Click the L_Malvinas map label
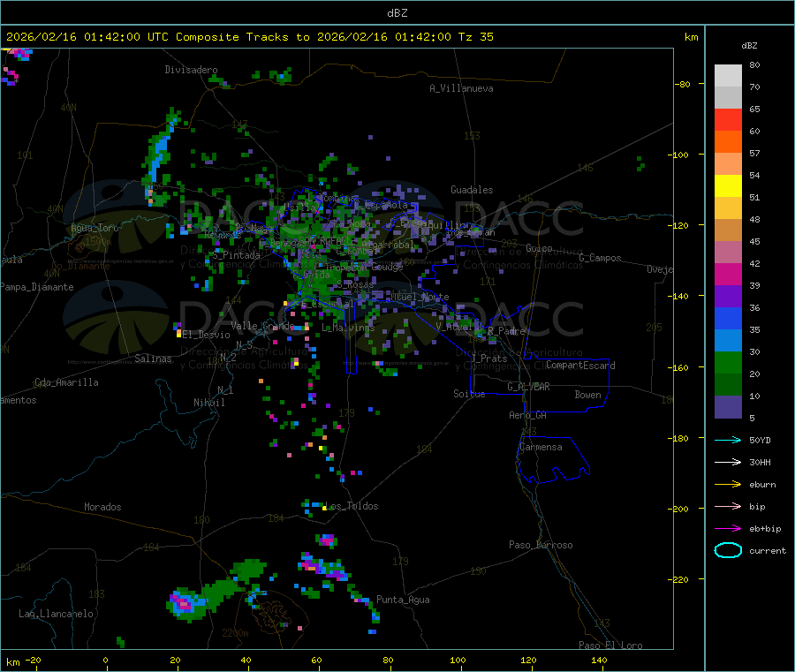This screenshot has width=795, height=672. (x=348, y=328)
